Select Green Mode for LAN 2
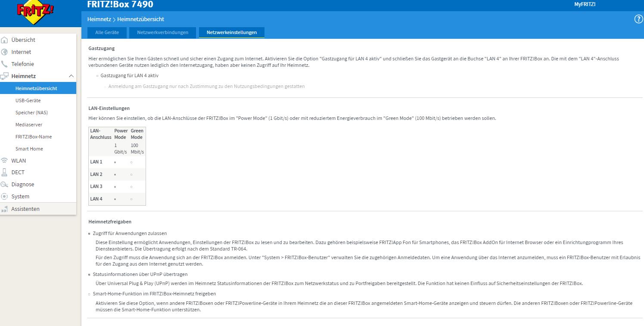The image size is (644, 326). [x=131, y=175]
